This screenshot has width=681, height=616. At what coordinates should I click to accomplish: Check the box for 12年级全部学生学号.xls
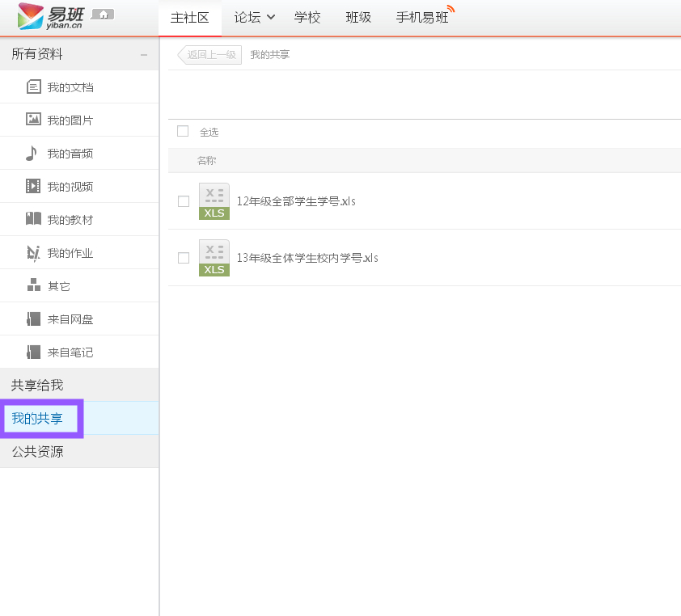[x=184, y=201]
